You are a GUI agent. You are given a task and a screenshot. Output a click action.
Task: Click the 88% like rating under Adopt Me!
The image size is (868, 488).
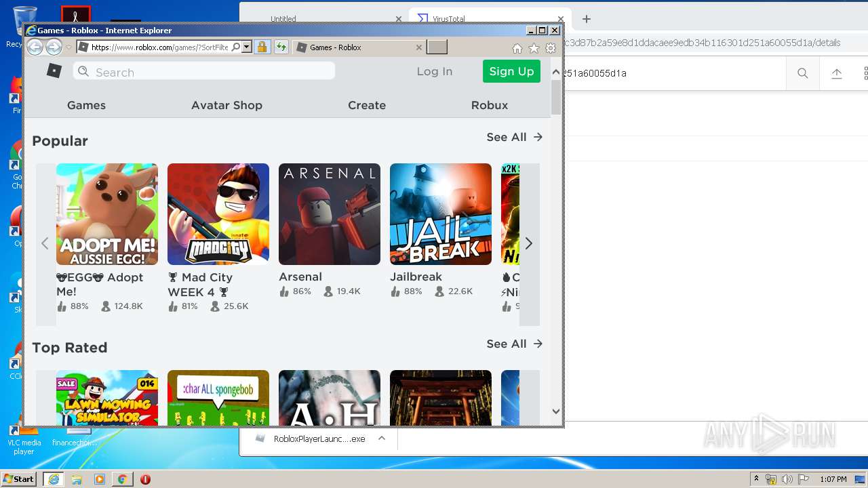(x=73, y=306)
